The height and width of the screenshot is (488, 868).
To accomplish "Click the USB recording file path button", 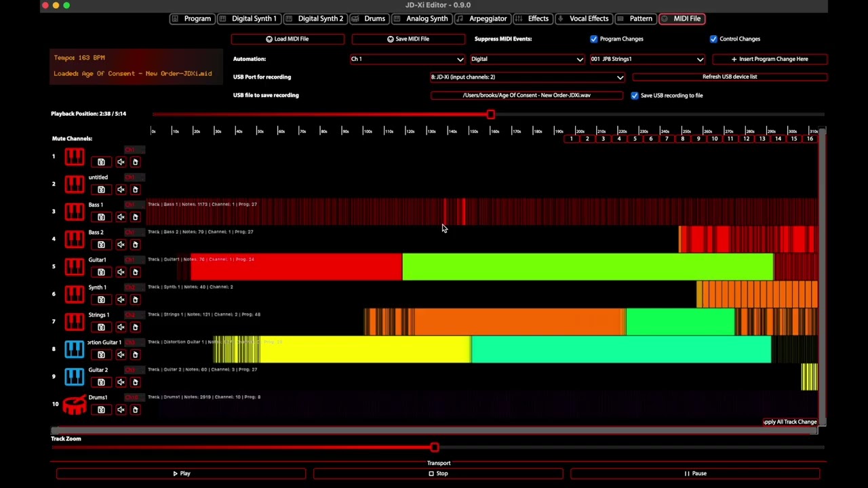I will (x=527, y=96).
